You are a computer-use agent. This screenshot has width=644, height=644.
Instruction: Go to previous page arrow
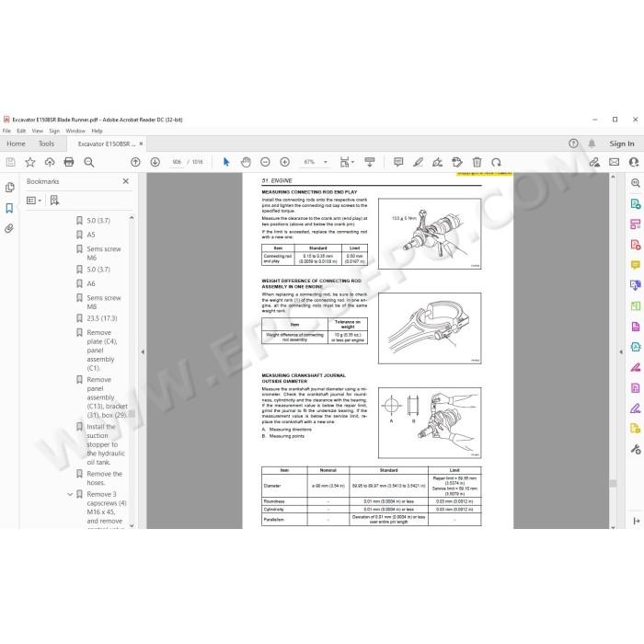tap(135, 162)
